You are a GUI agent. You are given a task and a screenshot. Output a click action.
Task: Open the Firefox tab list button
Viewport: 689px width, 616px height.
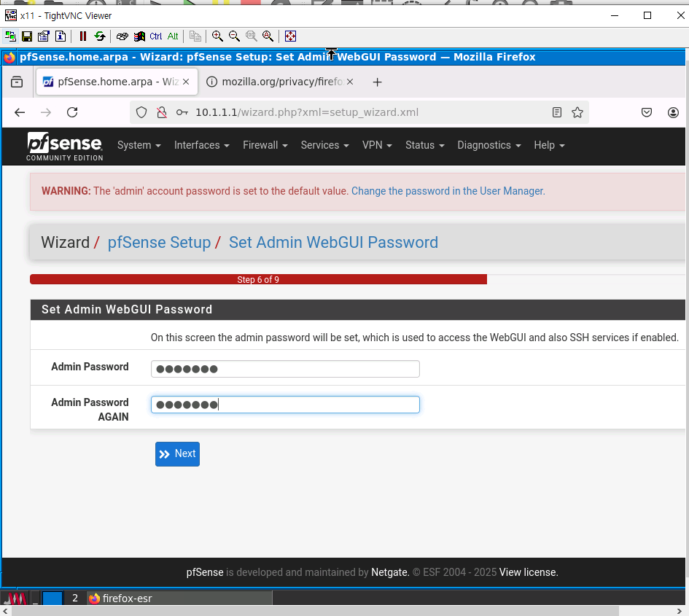click(17, 82)
